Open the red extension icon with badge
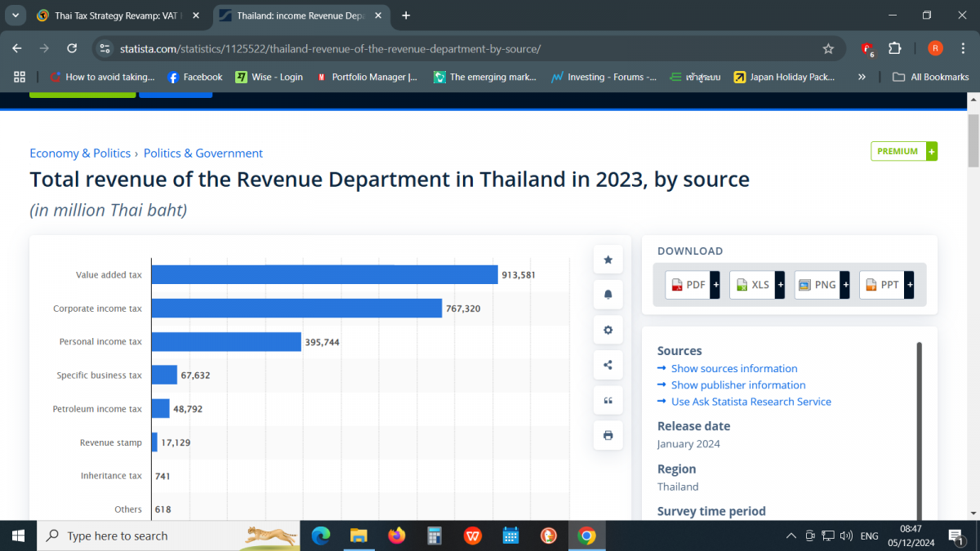The height and width of the screenshot is (551, 980). pos(867,49)
